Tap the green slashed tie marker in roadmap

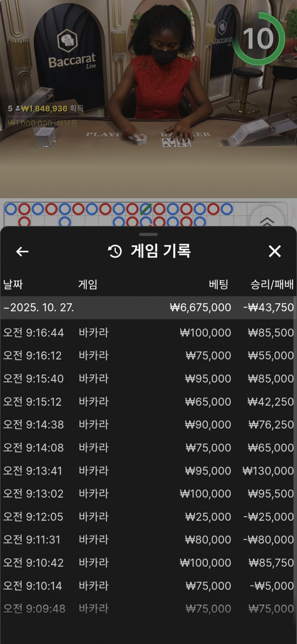click(x=146, y=209)
